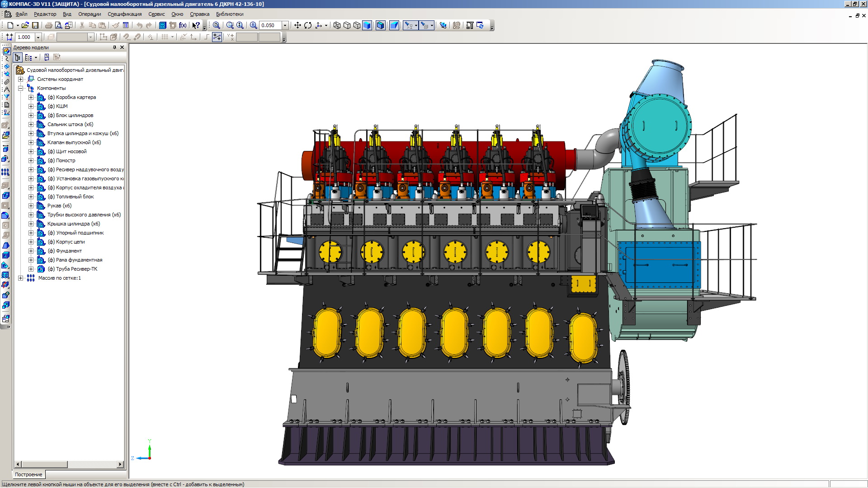The height and width of the screenshot is (488, 868).
Task: Select the Pan (move view) tool
Action: [x=297, y=25]
